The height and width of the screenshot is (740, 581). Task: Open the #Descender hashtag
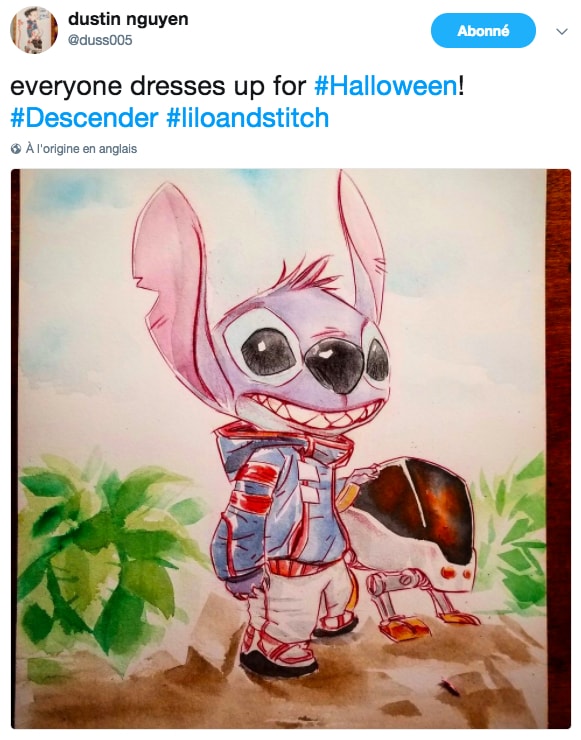(84, 117)
